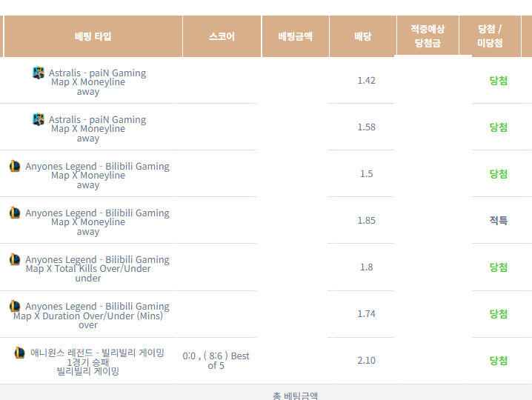This screenshot has width=532, height=400.
Task: Click the 2.10 odds value
Action: tap(367, 360)
